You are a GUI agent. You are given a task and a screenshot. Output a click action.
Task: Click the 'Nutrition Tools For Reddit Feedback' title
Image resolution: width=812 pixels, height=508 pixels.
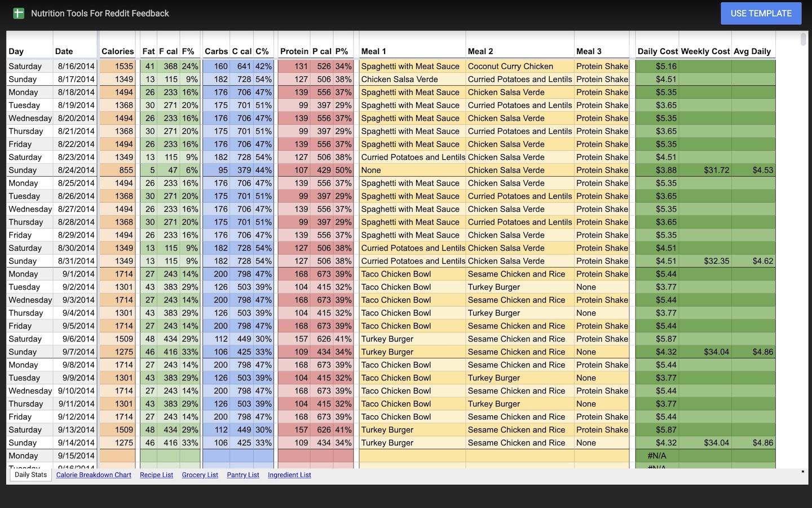coord(100,14)
